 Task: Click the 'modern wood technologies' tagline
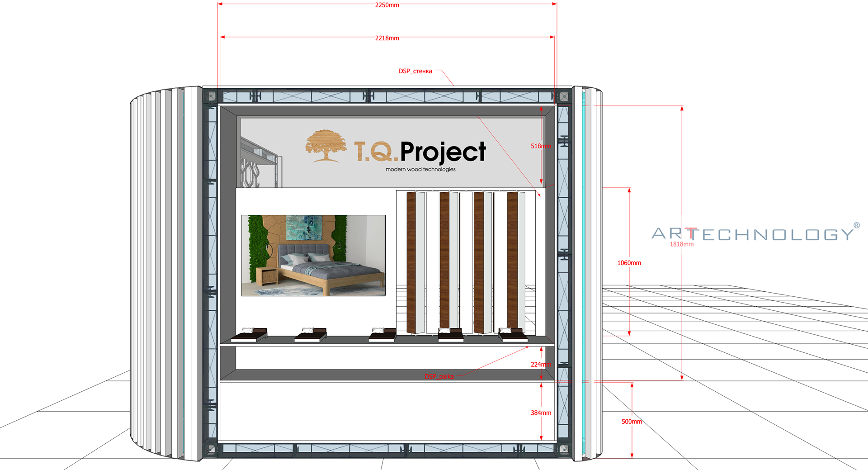tap(420, 169)
